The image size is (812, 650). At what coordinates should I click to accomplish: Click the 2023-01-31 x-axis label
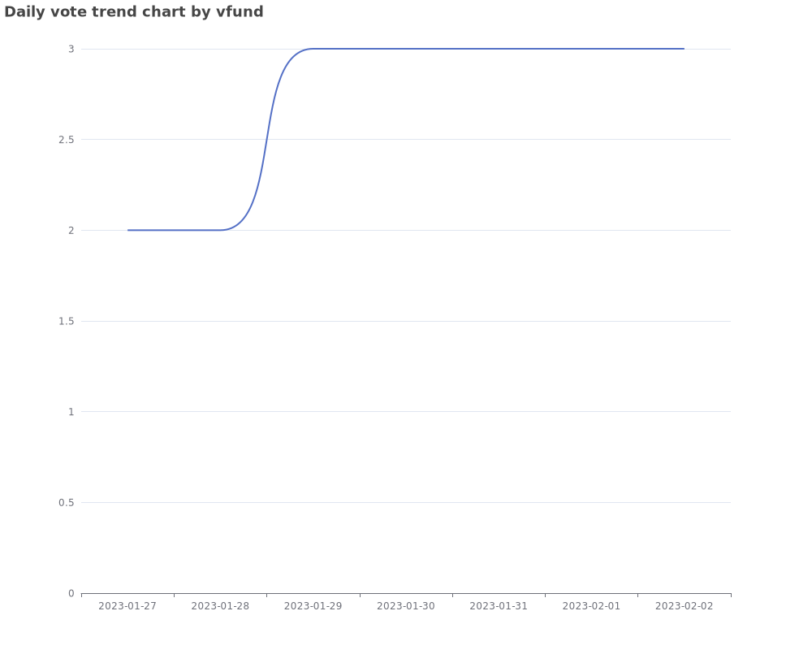499,606
